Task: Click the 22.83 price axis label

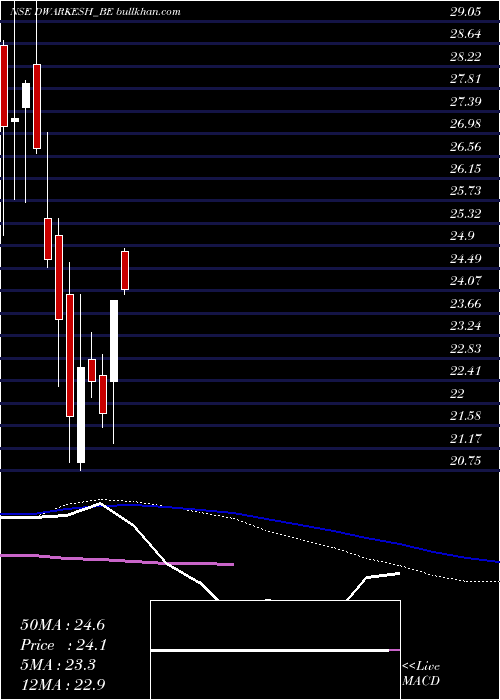Action: [x=466, y=348]
